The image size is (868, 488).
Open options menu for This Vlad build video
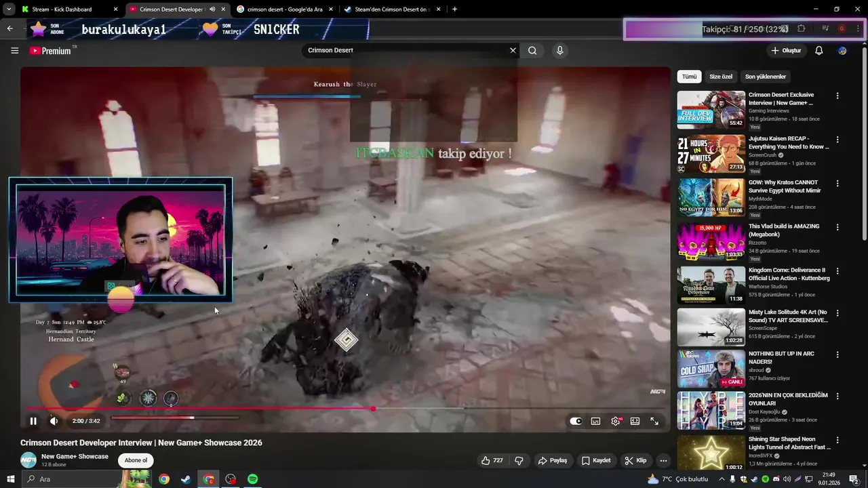coord(837,227)
